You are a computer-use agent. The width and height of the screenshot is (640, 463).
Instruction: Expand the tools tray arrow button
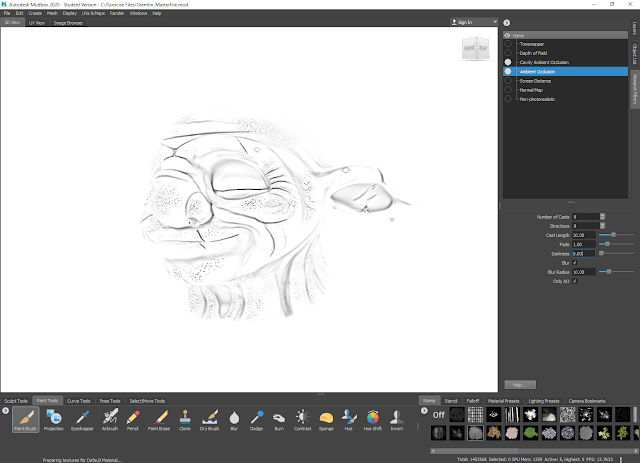[x=5, y=411]
